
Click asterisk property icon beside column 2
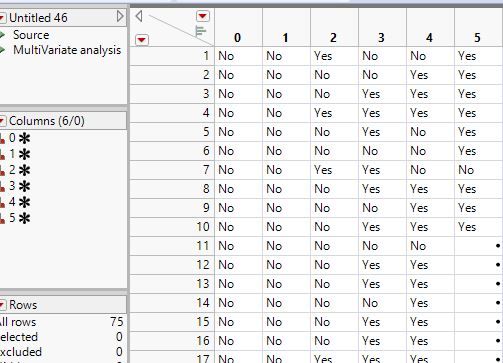click(x=24, y=170)
